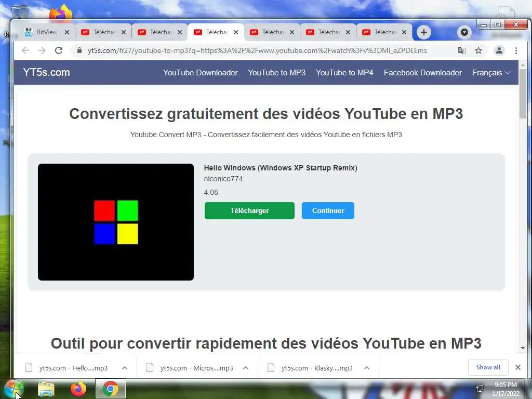This screenshot has height=399, width=532.
Task: Click the page vertical scrollbar thumb
Action: click(x=523, y=94)
